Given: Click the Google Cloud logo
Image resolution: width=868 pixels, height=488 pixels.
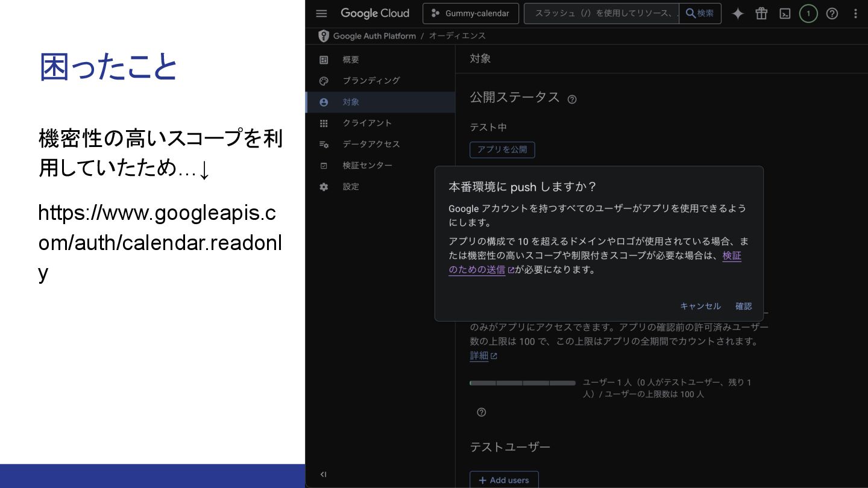Looking at the screenshot, I should pyautogui.click(x=375, y=13).
